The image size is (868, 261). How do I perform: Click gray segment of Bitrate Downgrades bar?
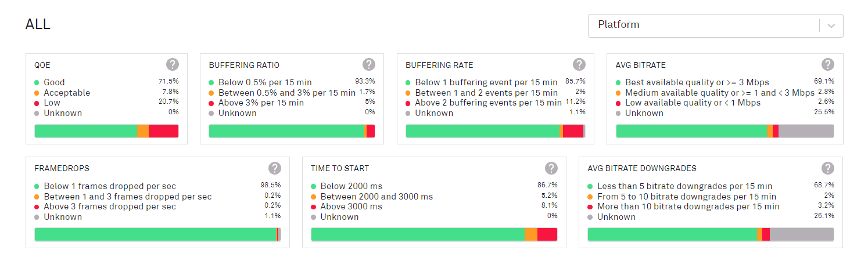[802, 234]
